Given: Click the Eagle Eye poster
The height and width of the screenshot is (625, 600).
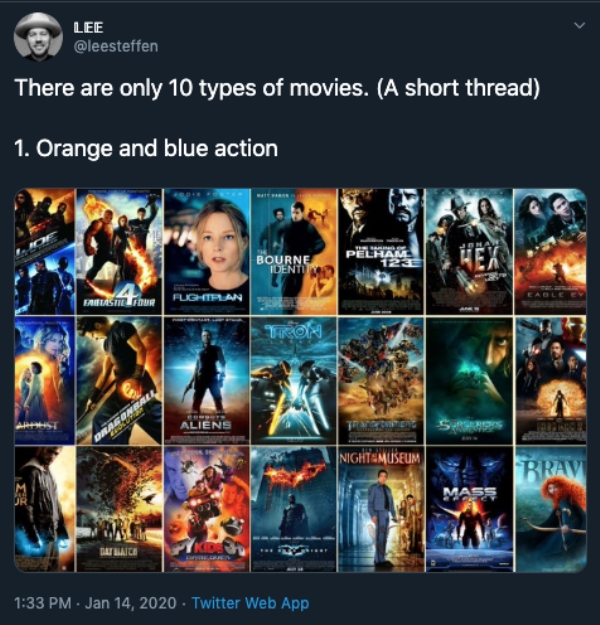Looking at the screenshot, I should pyautogui.click(x=551, y=252).
